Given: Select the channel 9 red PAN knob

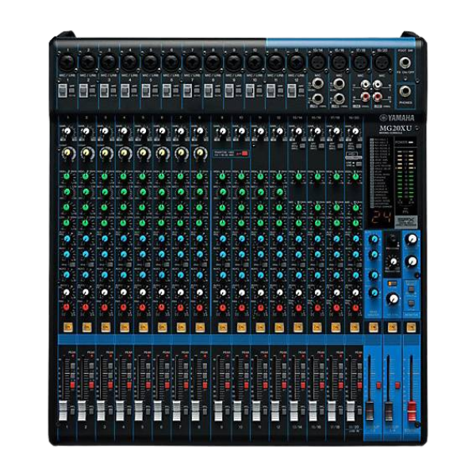Looking at the screenshot, I should [222, 308].
